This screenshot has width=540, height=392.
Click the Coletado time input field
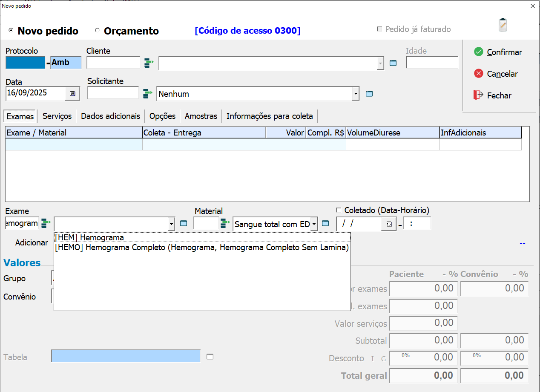[417, 223]
